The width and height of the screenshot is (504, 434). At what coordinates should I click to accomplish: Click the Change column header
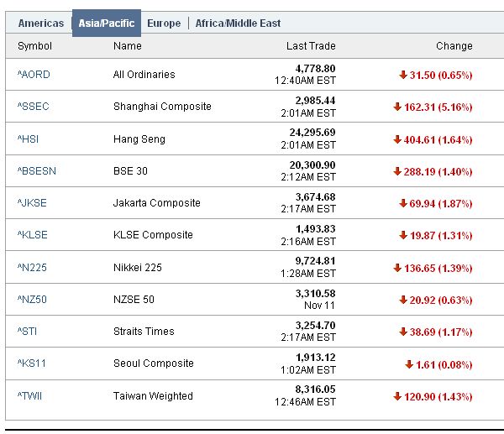[x=454, y=46]
